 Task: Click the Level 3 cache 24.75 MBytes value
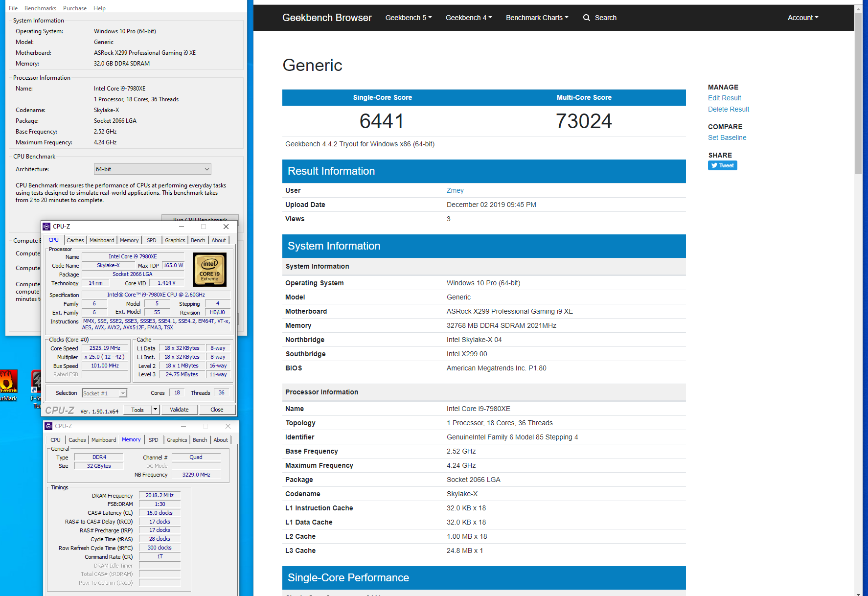(182, 374)
